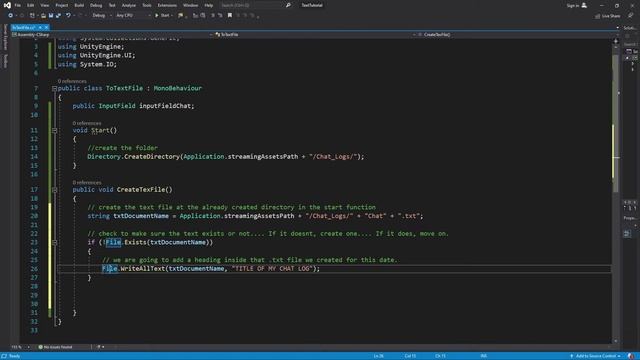Open the Analyze menu
640x360 pixels.
(129, 5)
